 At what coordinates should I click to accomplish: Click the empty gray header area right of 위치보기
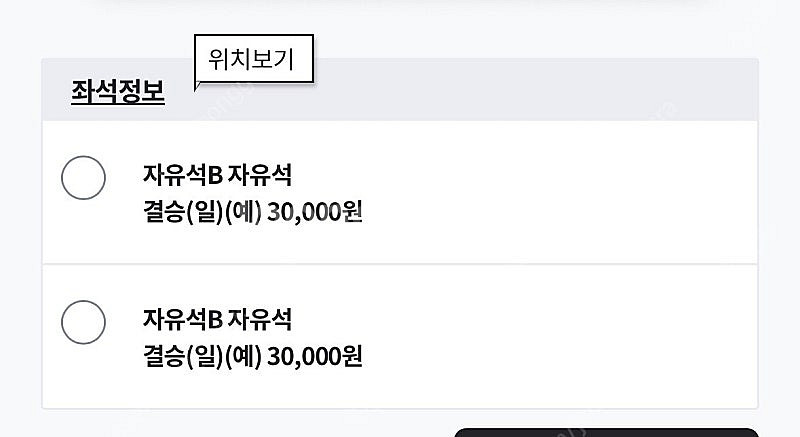[540, 90]
